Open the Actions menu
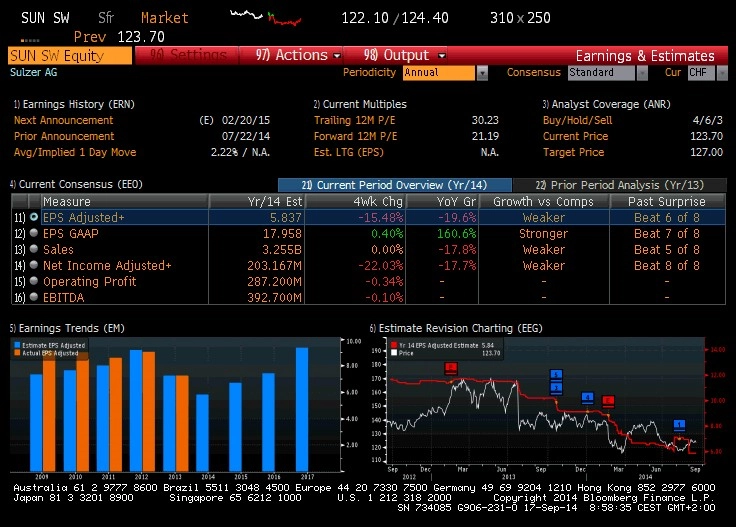 coord(298,55)
